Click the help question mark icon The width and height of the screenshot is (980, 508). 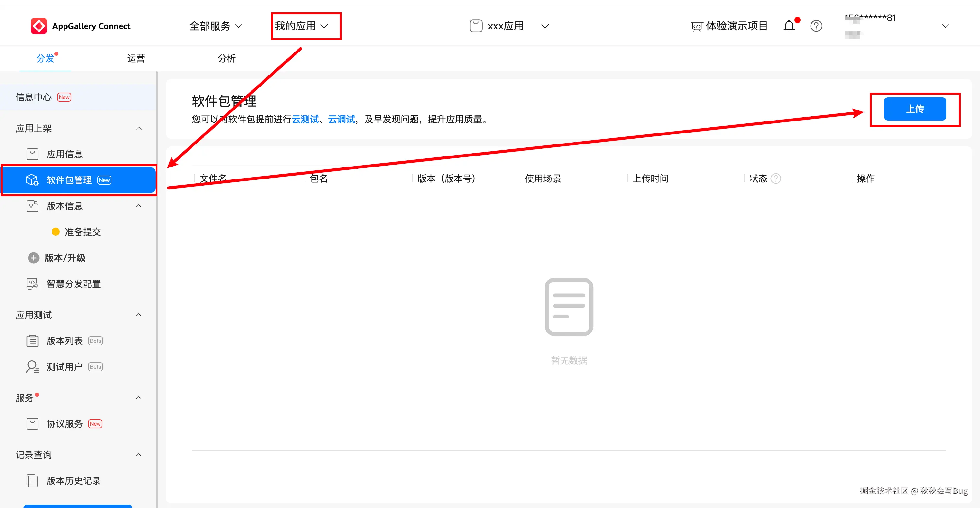pyautogui.click(x=816, y=26)
